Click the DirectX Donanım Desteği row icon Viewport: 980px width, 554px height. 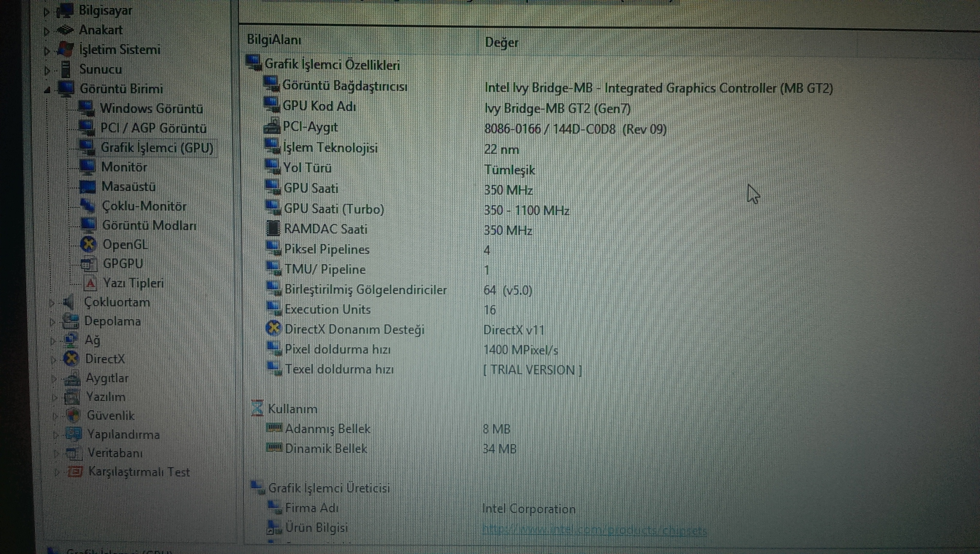[273, 328]
